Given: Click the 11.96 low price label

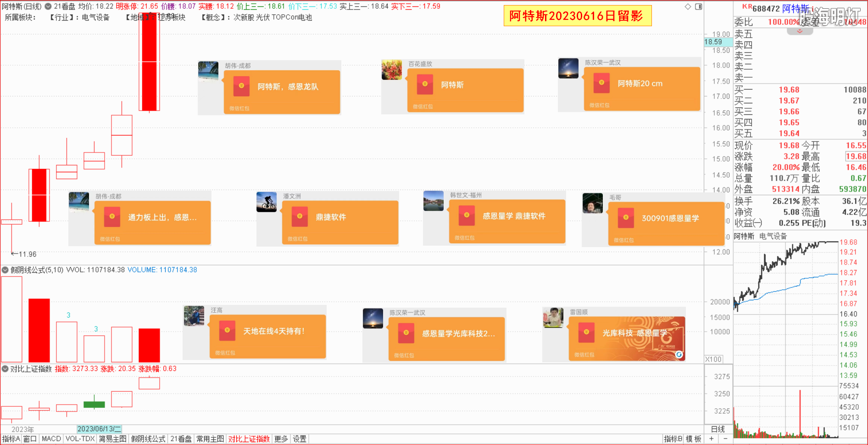Looking at the screenshot, I should [x=27, y=254].
